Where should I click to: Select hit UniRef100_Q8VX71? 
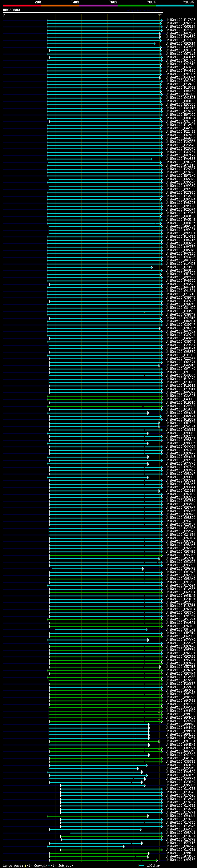(180, 416)
